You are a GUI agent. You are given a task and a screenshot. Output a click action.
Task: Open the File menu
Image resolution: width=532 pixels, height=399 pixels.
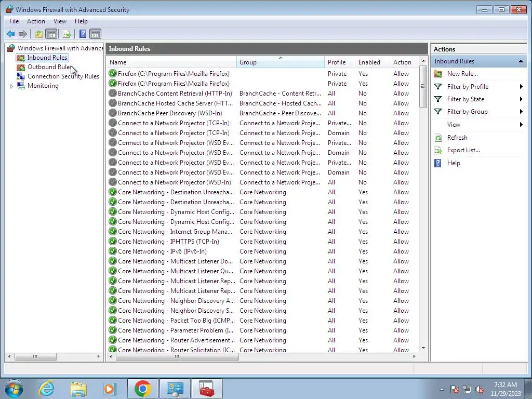(14, 21)
